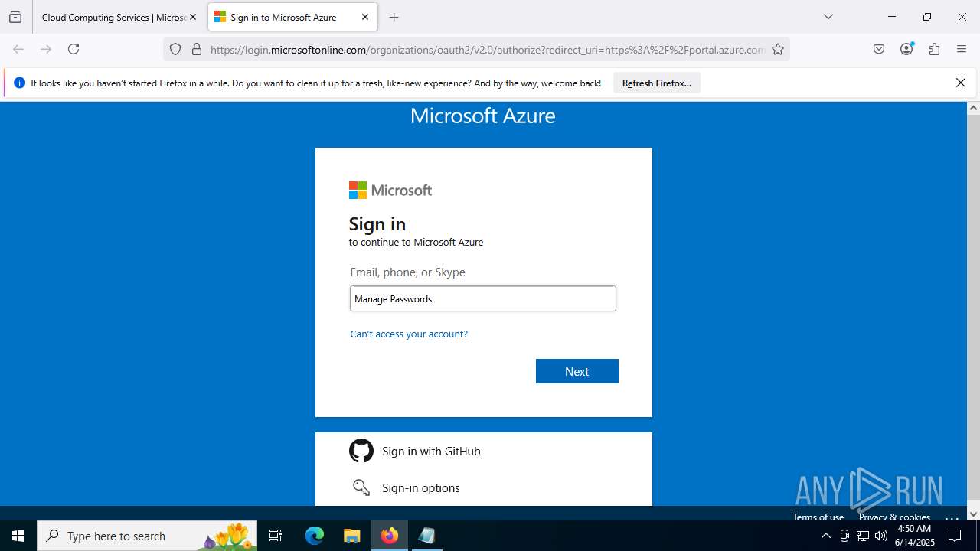Viewport: 980px width, 551px height.
Task: Open a new tab with plus button
Action: (394, 17)
